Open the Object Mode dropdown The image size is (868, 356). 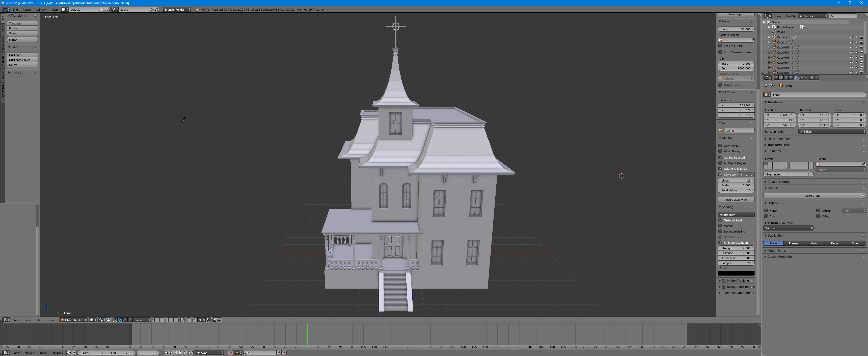click(x=73, y=320)
